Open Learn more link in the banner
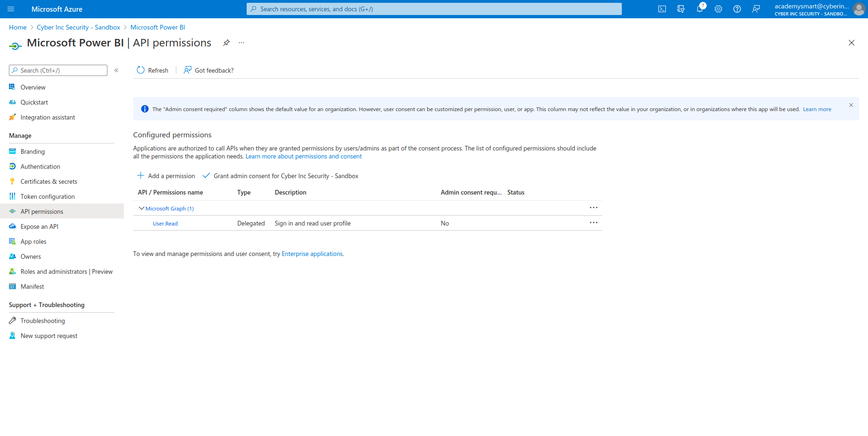Viewport: 868px width, 436px height. 817,109
